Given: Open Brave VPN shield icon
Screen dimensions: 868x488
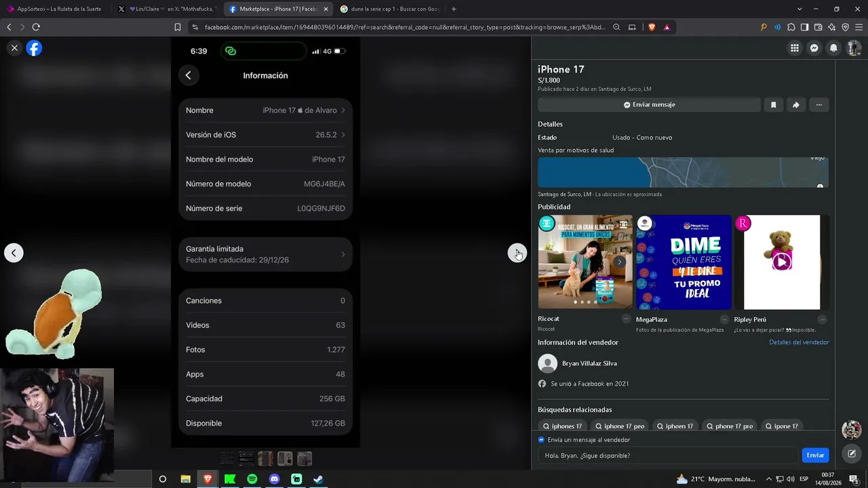Looking at the screenshot, I should [x=846, y=27].
